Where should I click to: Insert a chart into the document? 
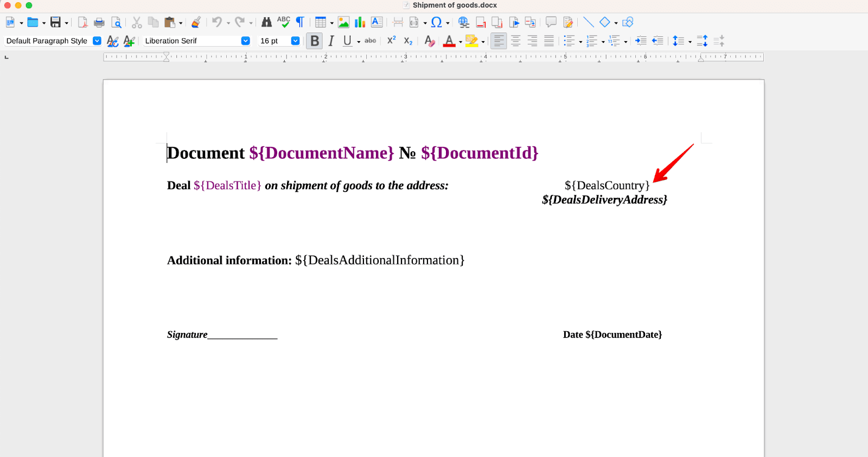coord(360,22)
